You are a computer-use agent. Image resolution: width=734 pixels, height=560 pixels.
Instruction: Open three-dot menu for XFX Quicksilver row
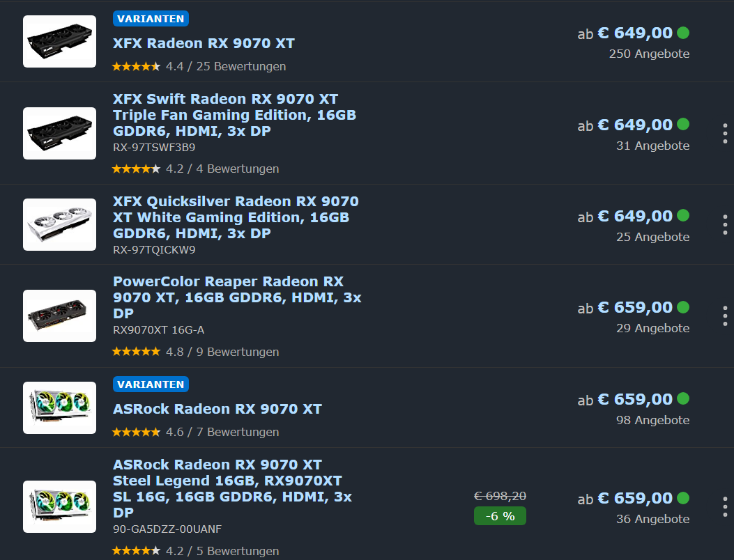pos(725,224)
